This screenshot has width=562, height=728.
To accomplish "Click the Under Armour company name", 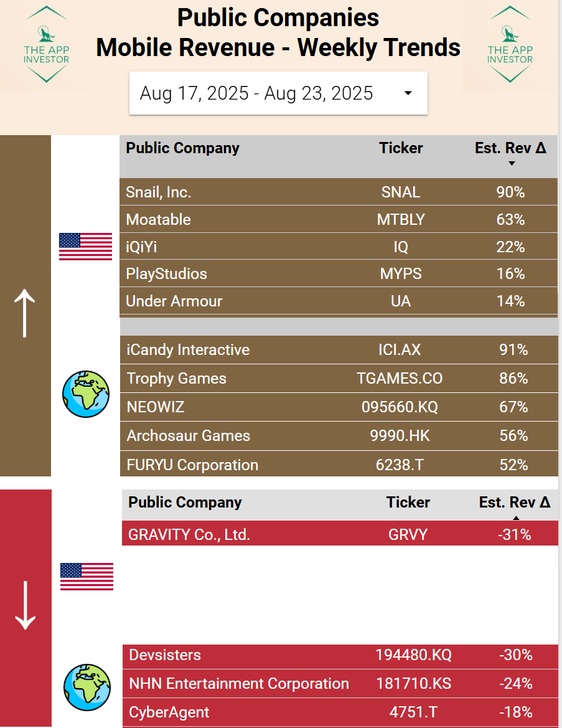I will pyautogui.click(x=174, y=301).
